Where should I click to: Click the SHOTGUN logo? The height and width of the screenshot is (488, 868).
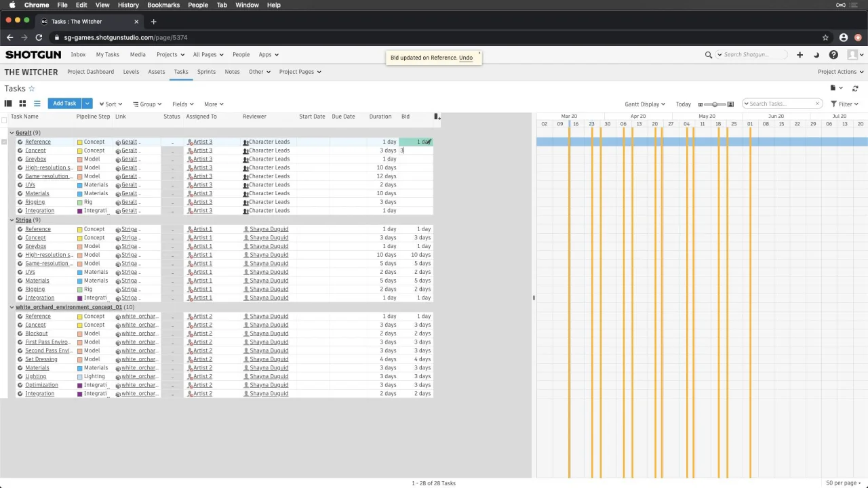[33, 55]
